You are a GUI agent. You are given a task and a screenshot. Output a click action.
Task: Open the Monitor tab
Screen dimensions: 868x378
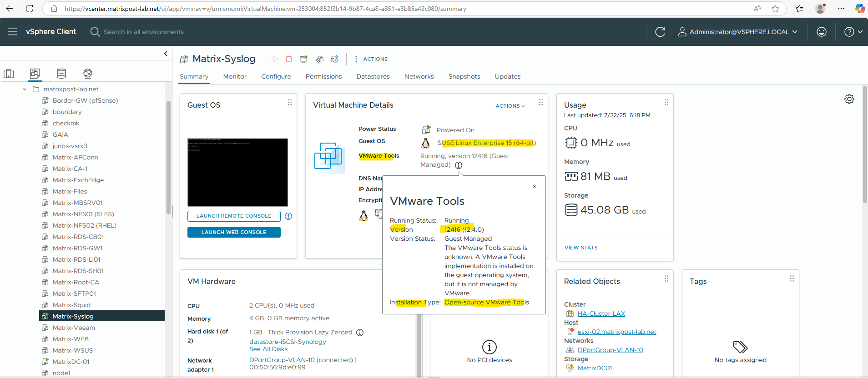click(235, 76)
